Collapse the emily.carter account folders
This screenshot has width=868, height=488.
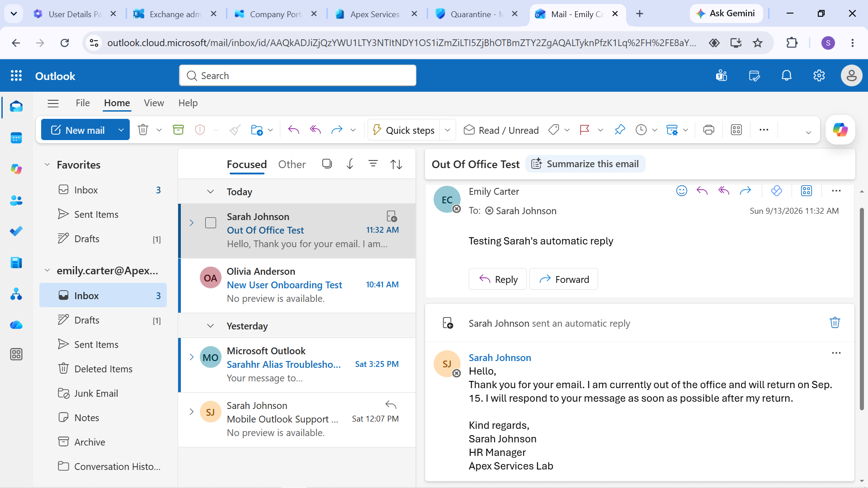click(x=47, y=270)
